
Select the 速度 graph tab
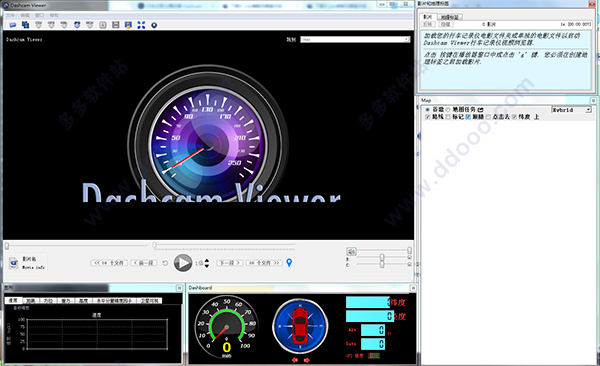point(13,301)
